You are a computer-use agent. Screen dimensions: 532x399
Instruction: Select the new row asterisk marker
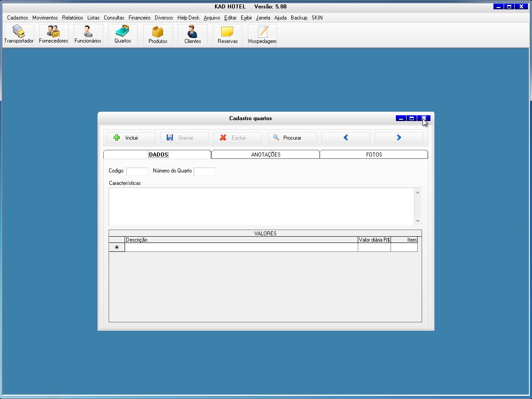[117, 247]
